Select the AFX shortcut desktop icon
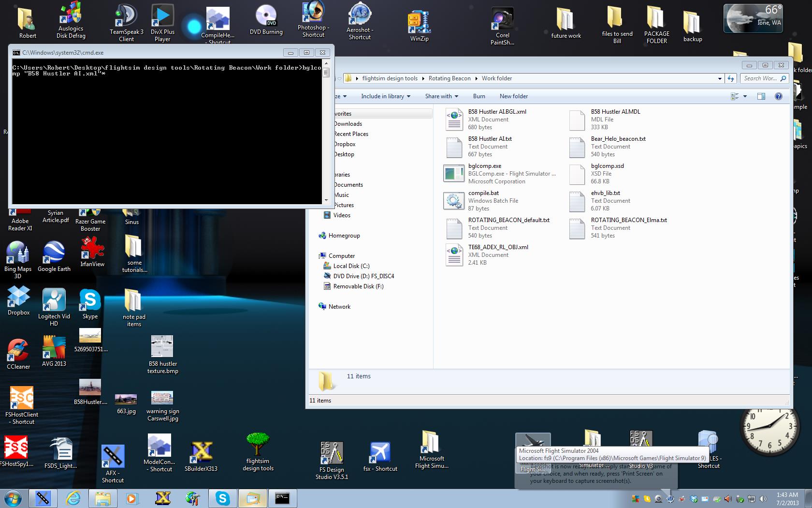The width and height of the screenshot is (812, 508). click(x=113, y=464)
